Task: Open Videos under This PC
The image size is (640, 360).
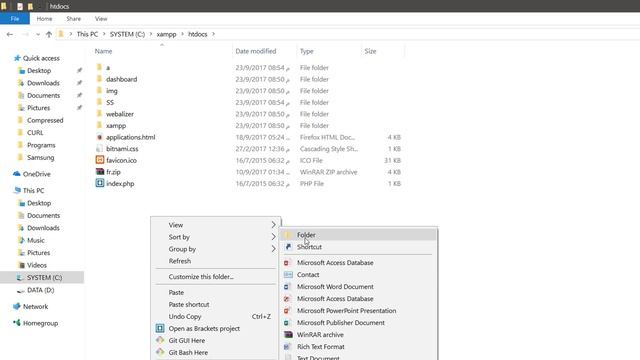Action: (x=37, y=265)
